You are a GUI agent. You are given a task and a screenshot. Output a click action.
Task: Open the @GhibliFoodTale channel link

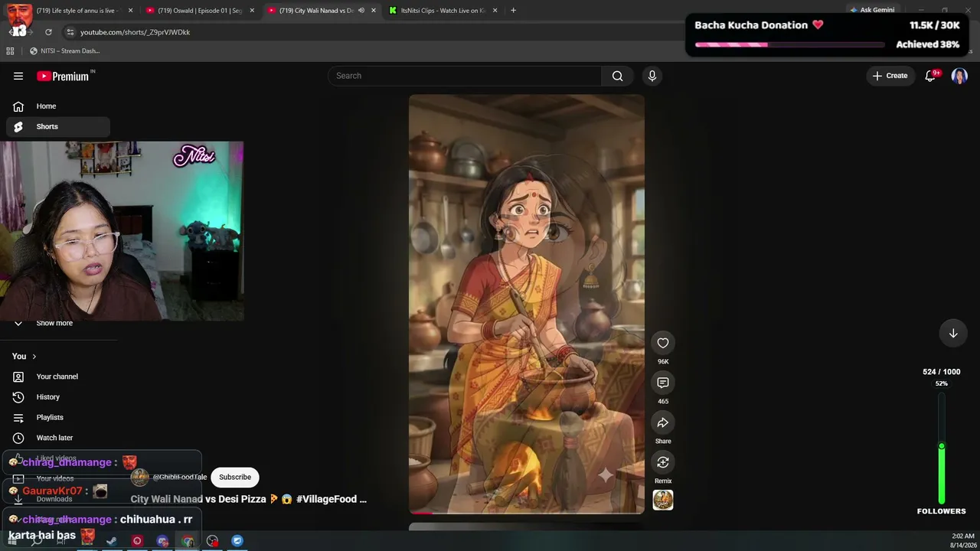pos(180,477)
